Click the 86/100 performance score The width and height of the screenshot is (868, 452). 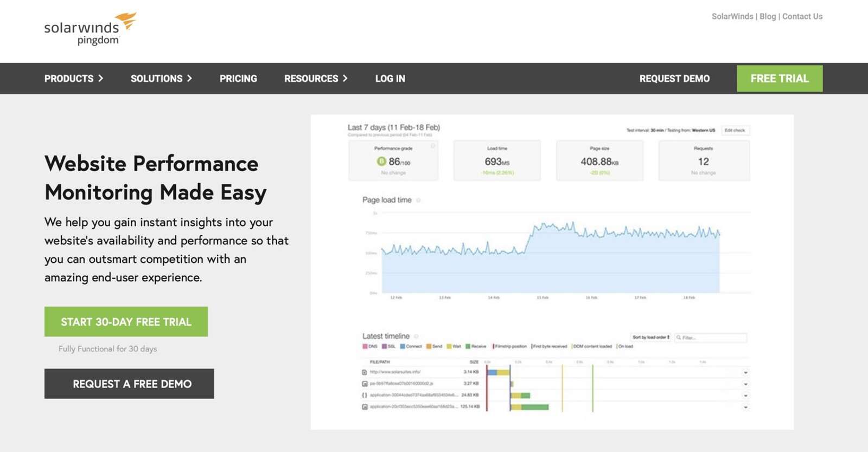[399, 162]
